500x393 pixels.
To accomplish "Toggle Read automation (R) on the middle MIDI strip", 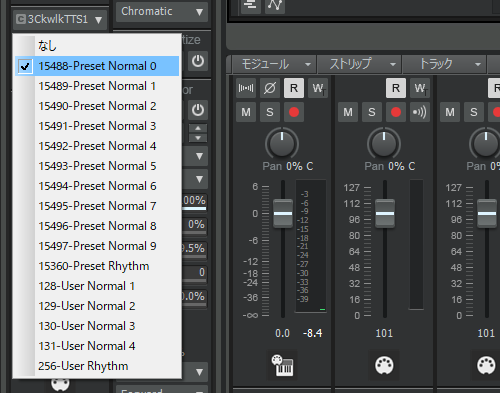I will pos(396,88).
